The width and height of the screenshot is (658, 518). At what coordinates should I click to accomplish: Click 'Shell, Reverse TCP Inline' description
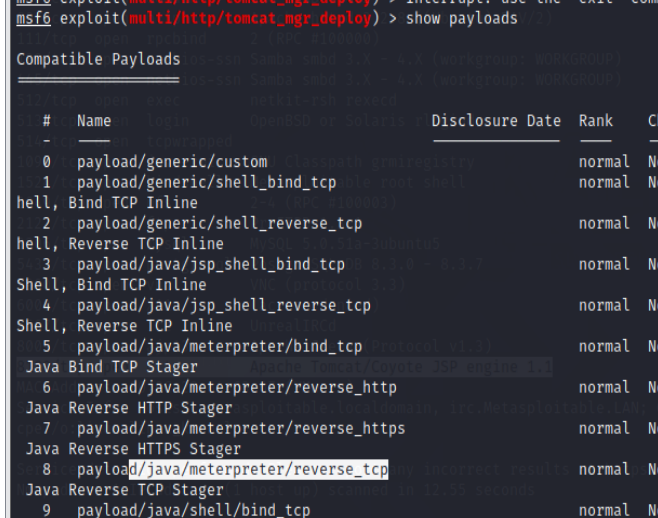tap(124, 326)
